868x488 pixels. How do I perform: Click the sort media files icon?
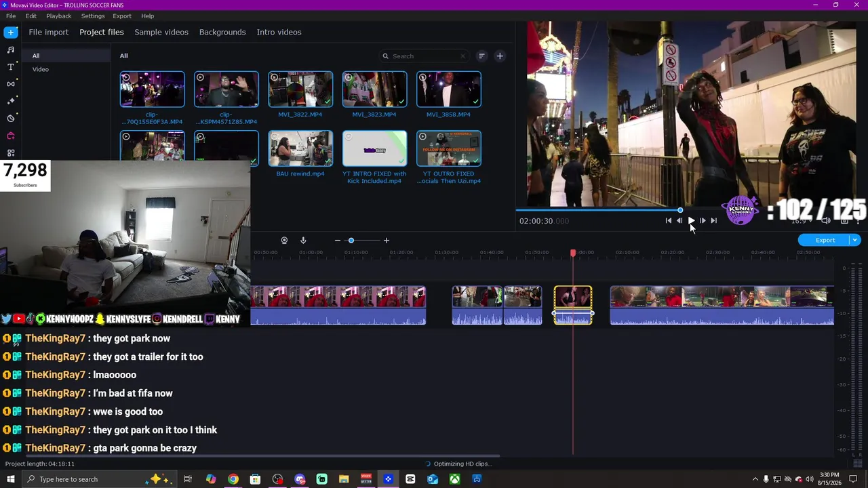click(481, 56)
